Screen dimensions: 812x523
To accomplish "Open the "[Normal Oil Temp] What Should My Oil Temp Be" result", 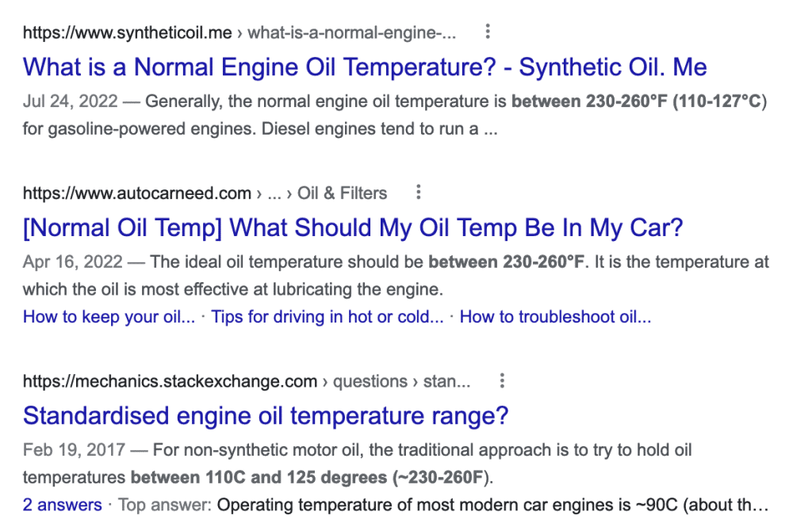I will pos(353,228).
